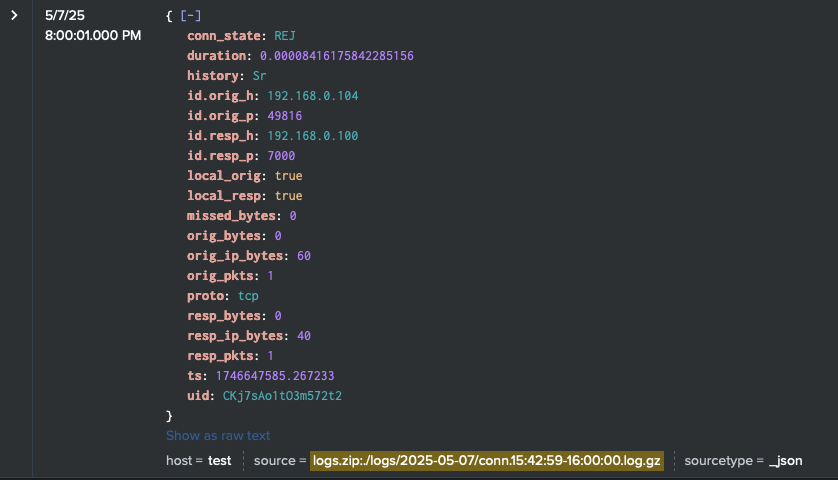Click the host field value test
Viewport: 838px width, 480px height.
[x=220, y=461]
